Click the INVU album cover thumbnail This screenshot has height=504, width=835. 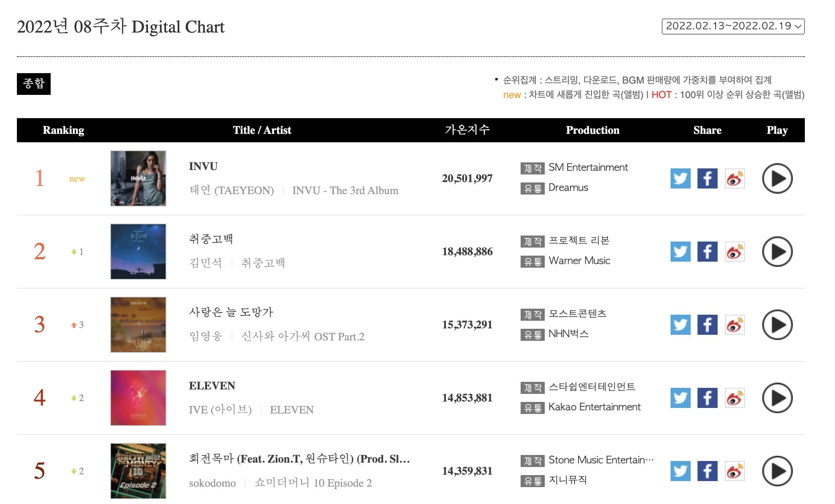click(x=138, y=178)
